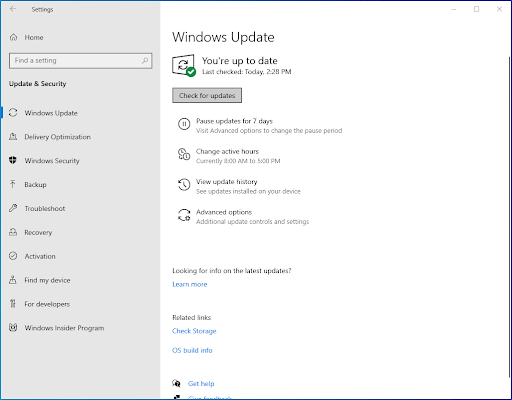The height and width of the screenshot is (400, 512).
Task: Click 'Update & Security' heading
Action: [x=37, y=84]
